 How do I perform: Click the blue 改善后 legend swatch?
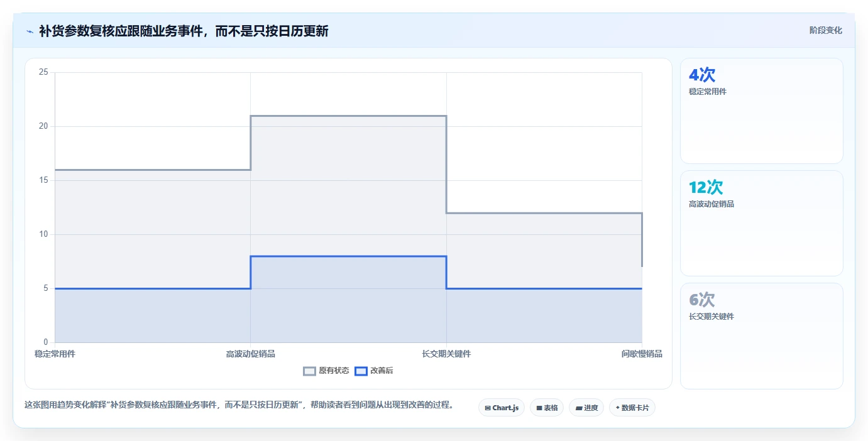[361, 371]
